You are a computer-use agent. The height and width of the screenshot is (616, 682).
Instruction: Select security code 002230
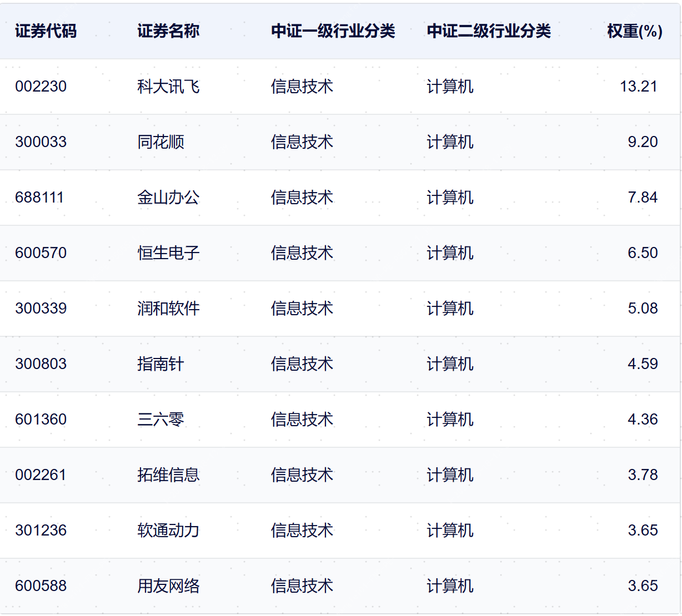[41, 87]
